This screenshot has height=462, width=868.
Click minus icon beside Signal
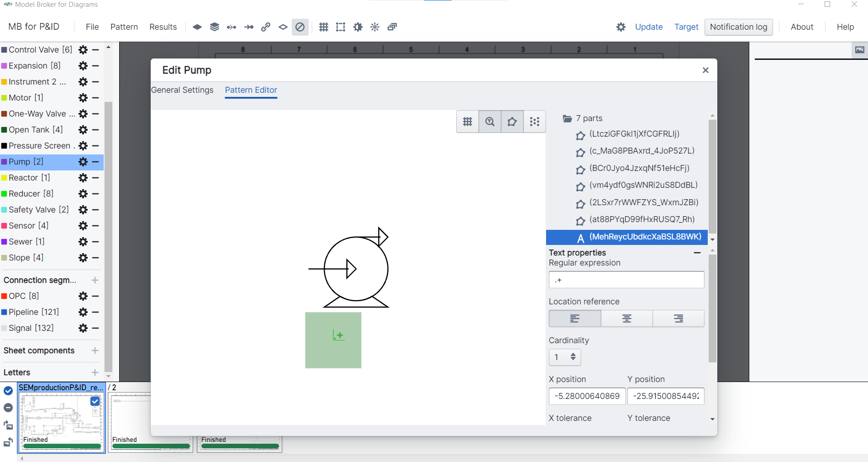coord(95,328)
